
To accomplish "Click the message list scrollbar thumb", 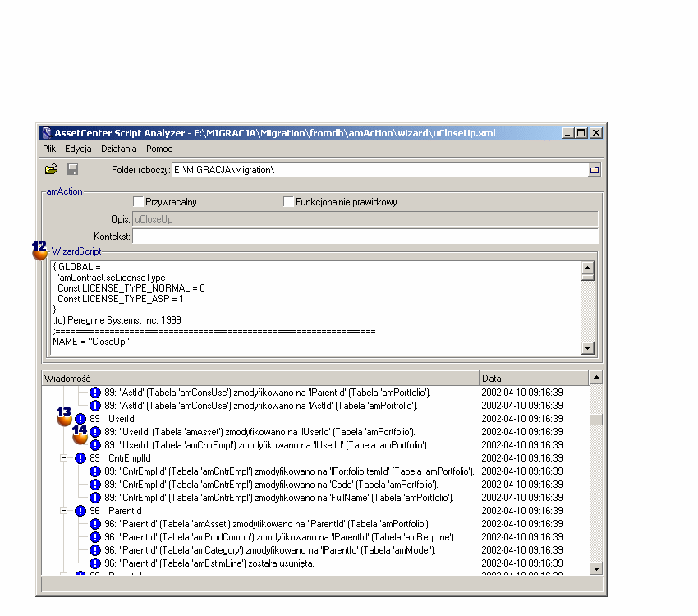I will (x=596, y=420).
